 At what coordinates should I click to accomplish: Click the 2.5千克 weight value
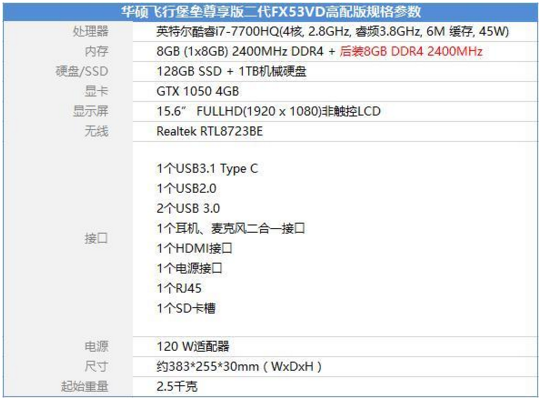(177, 386)
